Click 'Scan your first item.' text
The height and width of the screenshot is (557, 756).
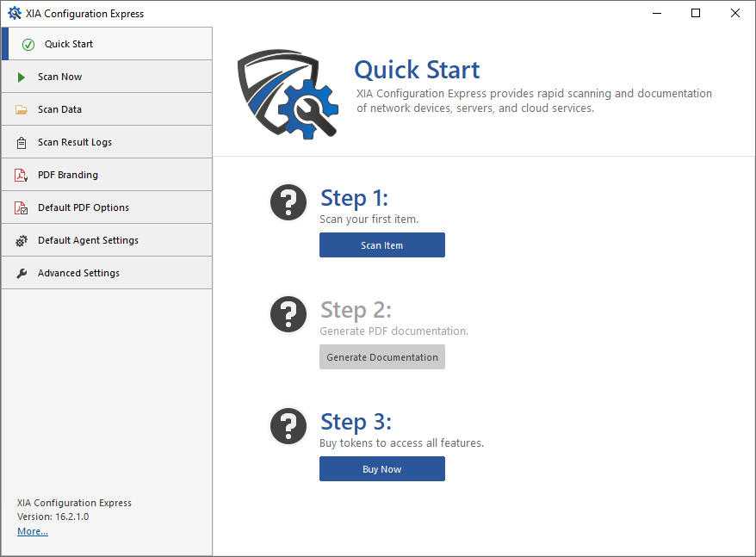(369, 220)
